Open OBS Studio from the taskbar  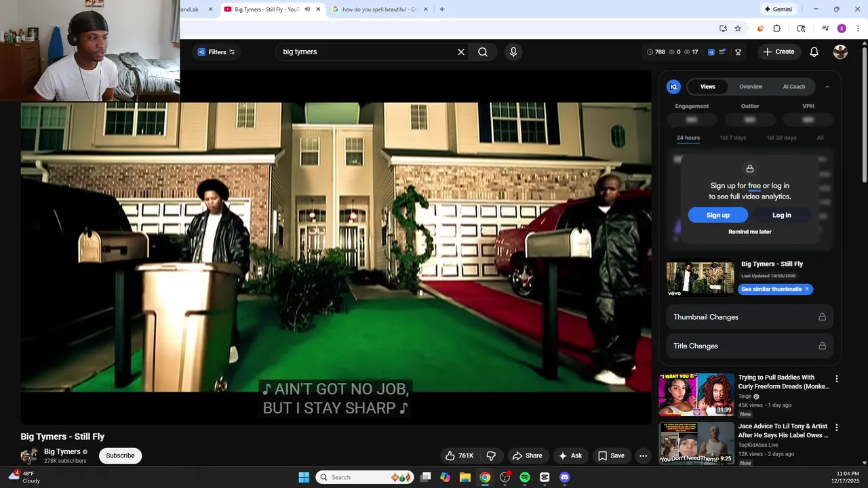point(505,477)
